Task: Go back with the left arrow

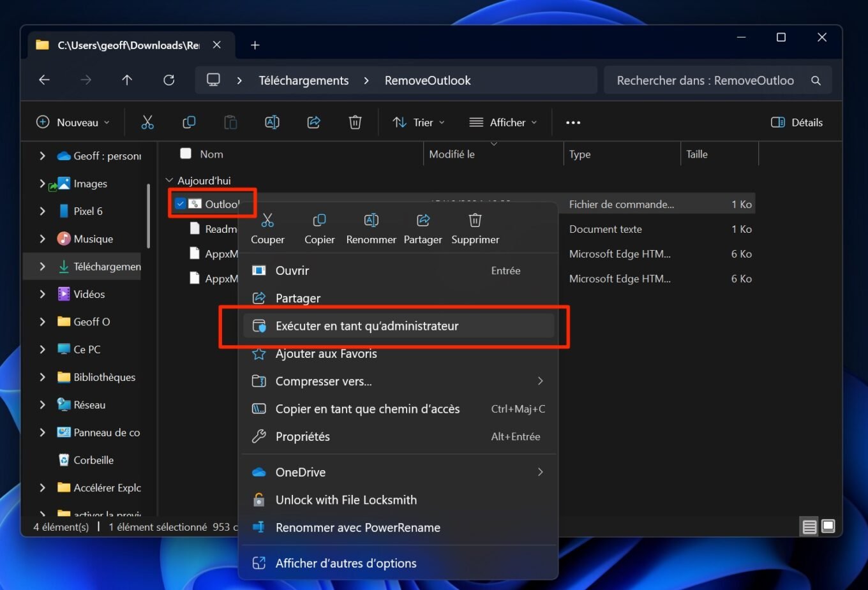Action: coord(44,80)
